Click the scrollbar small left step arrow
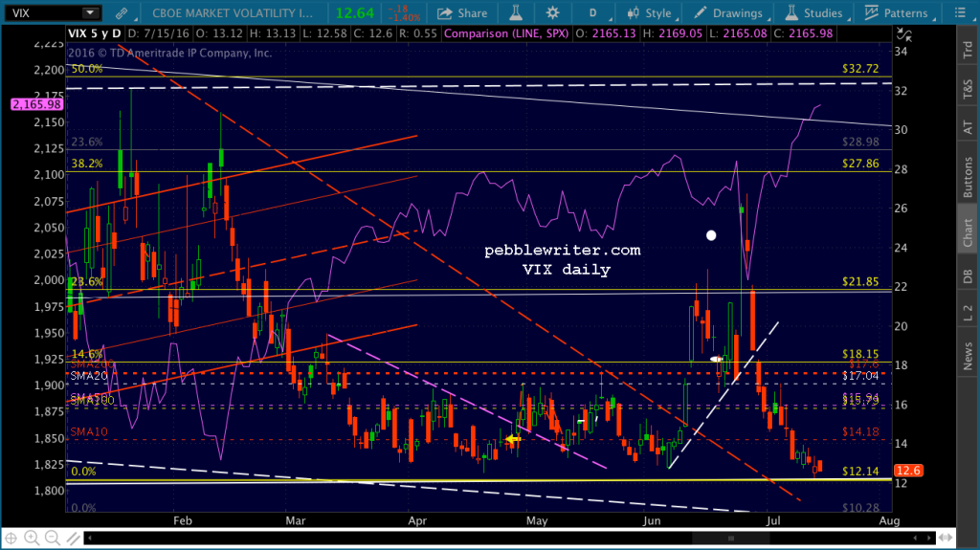Image resolution: width=980 pixels, height=550 pixels. pos(916,538)
